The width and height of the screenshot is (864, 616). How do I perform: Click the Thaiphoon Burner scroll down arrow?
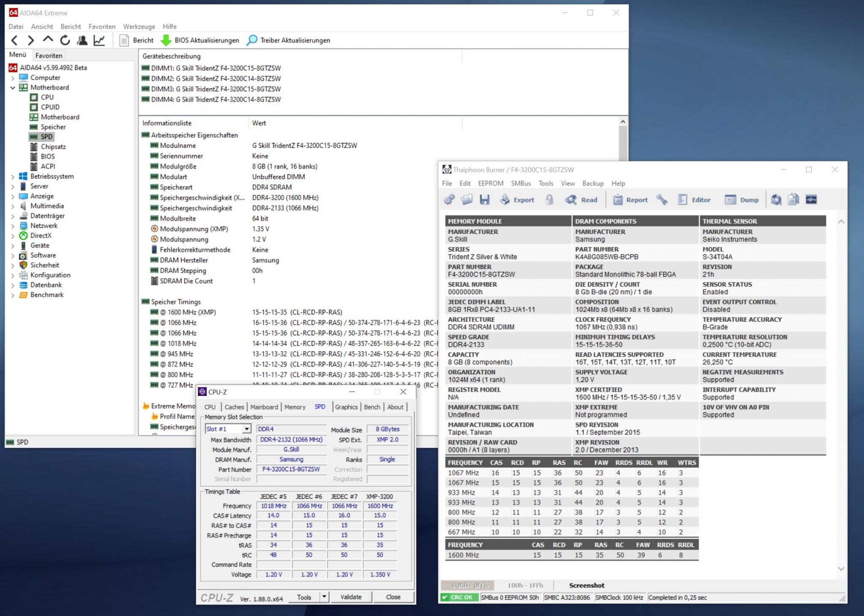pos(841,569)
